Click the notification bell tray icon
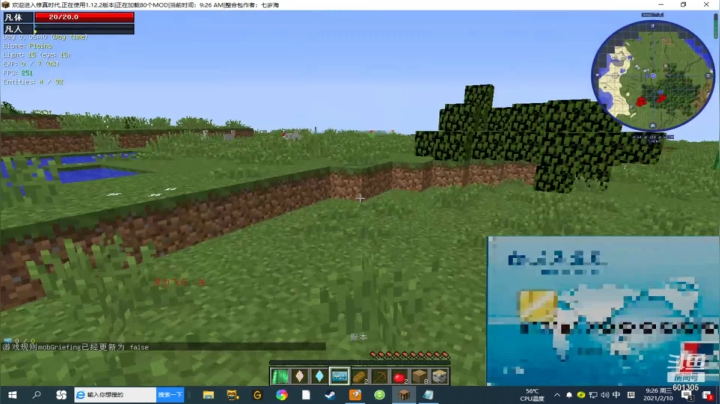720x404 pixels. click(x=569, y=395)
